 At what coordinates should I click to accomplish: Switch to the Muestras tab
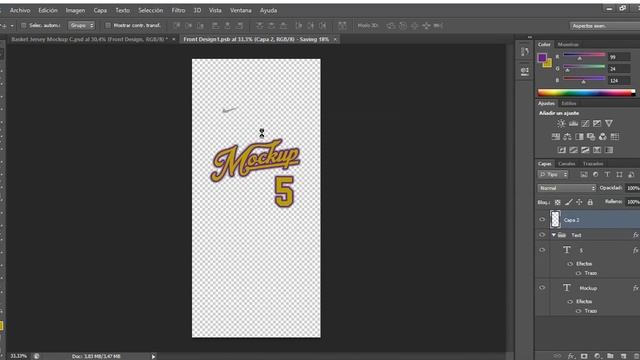point(568,44)
